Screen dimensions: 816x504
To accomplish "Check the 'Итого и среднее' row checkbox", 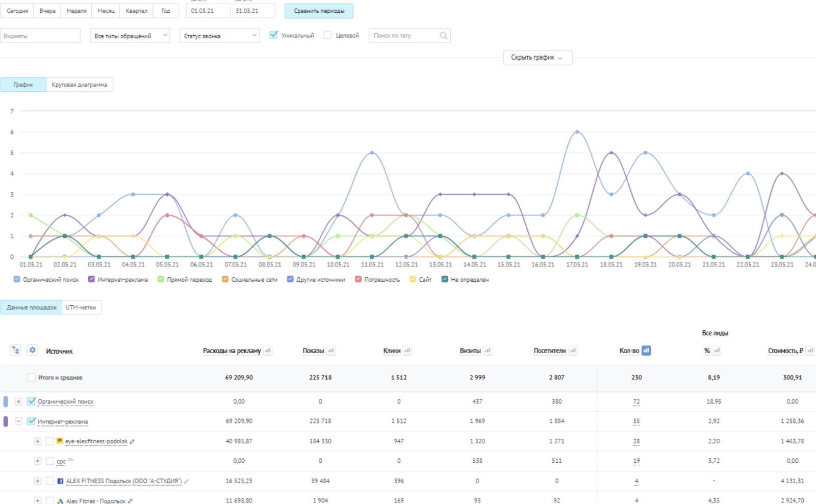I will click(x=32, y=378).
